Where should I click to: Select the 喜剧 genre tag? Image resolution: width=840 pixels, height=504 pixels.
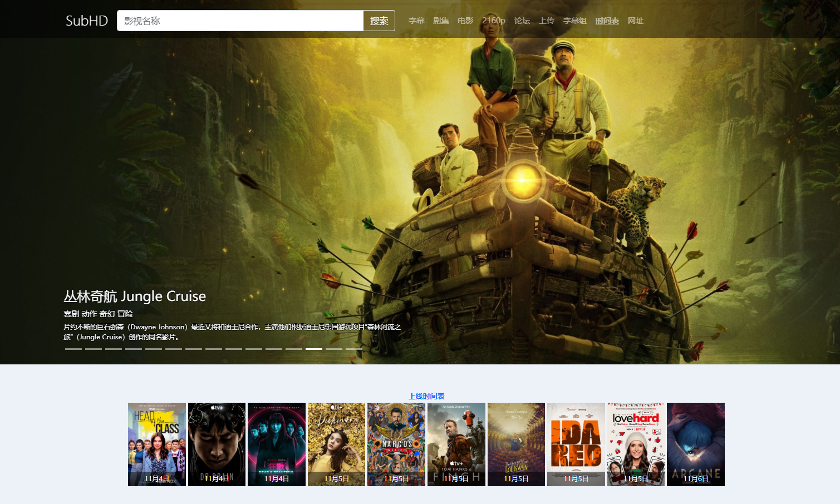point(71,314)
